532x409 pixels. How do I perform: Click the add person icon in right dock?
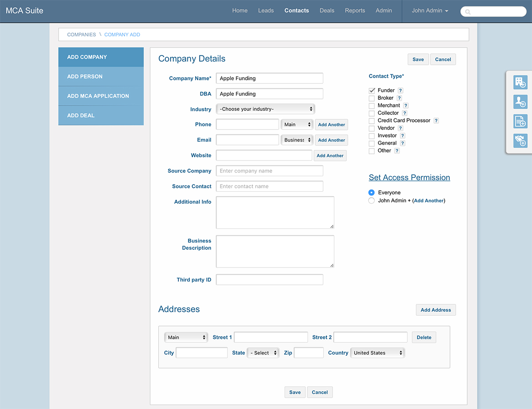pyautogui.click(x=520, y=102)
